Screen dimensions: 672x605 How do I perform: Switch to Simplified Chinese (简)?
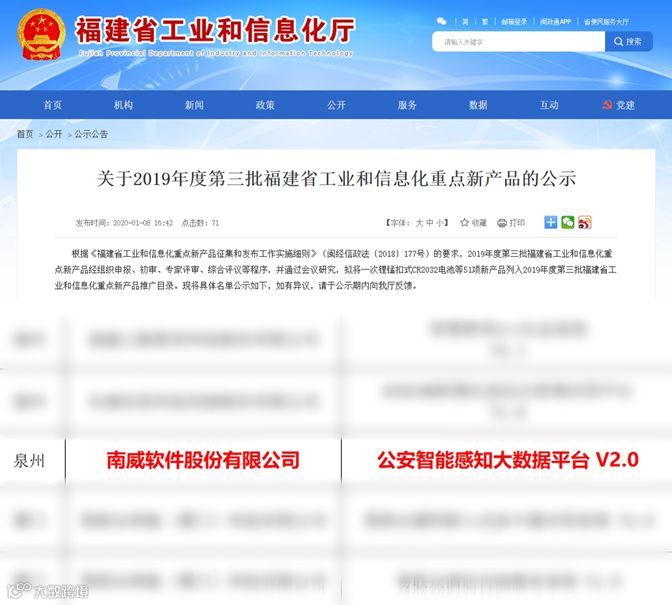465,22
